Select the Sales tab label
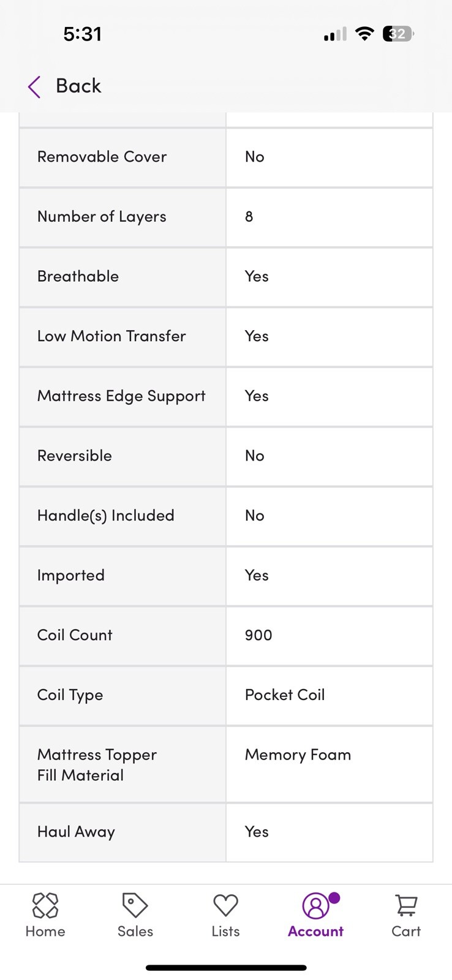This screenshot has width=452, height=980. (135, 931)
